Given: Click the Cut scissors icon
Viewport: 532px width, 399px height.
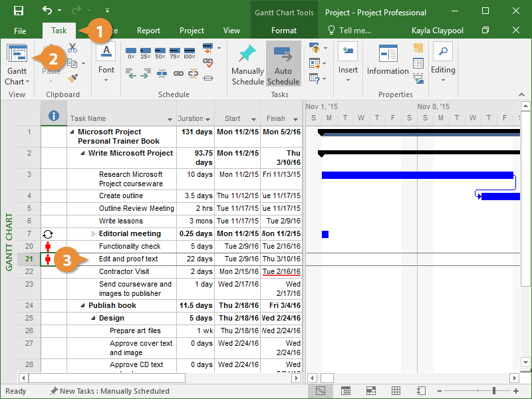Looking at the screenshot, I should click(72, 48).
